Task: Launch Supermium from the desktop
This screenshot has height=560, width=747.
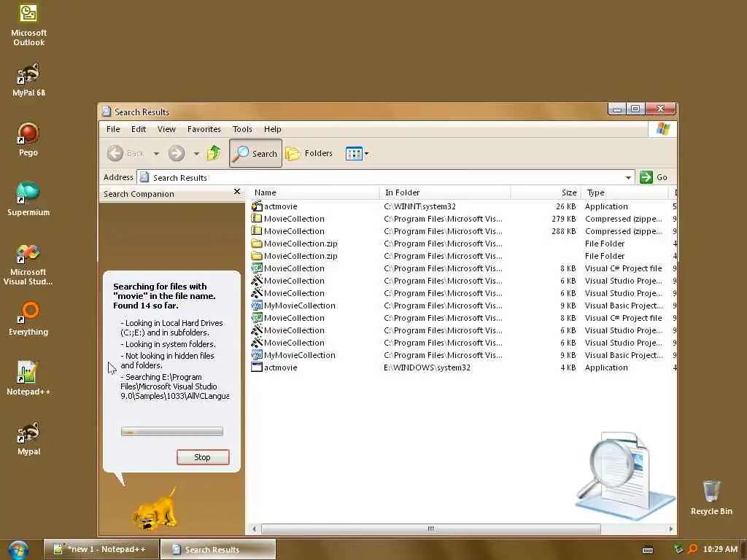Action: (x=28, y=198)
